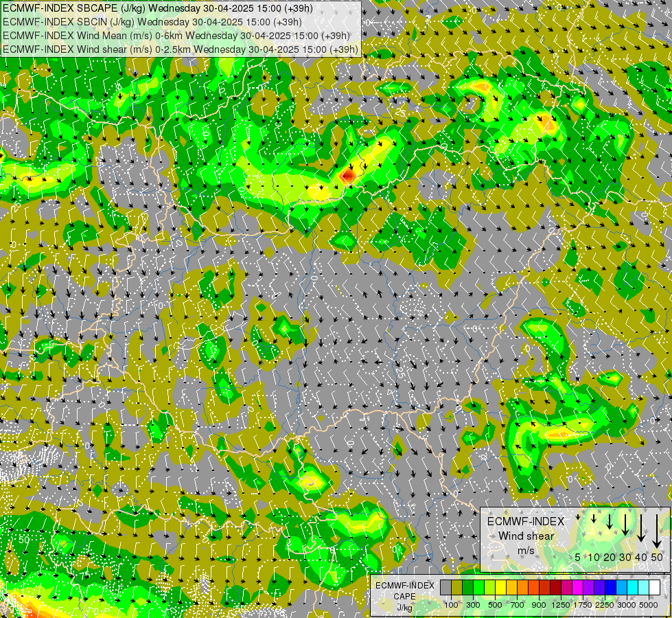Image resolution: width=672 pixels, height=618 pixels.
Task: Click the 'J/kg' unit text in the CAPE legend
Action: point(404,608)
